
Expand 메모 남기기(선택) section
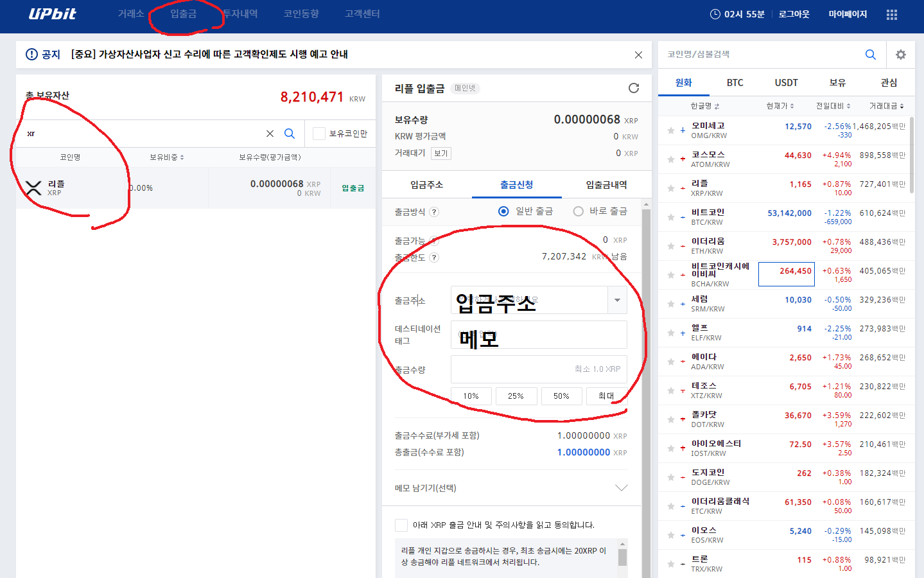tap(621, 488)
